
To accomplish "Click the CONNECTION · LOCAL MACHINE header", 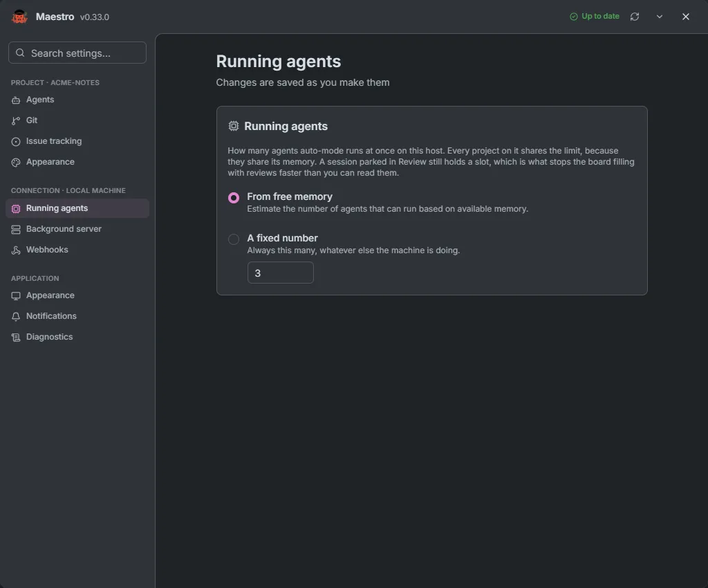I will coord(68,190).
